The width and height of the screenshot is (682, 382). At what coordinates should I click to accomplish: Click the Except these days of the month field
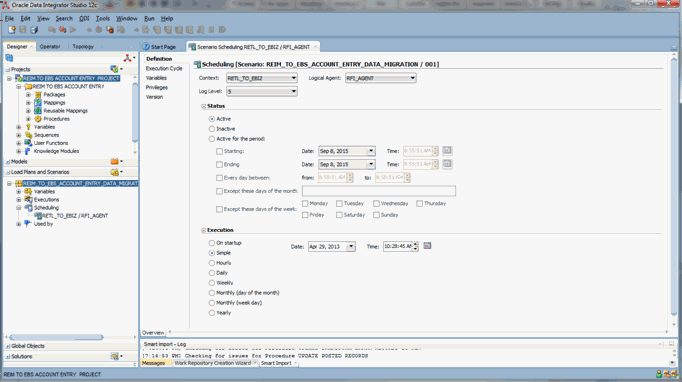pyautogui.click(x=379, y=191)
